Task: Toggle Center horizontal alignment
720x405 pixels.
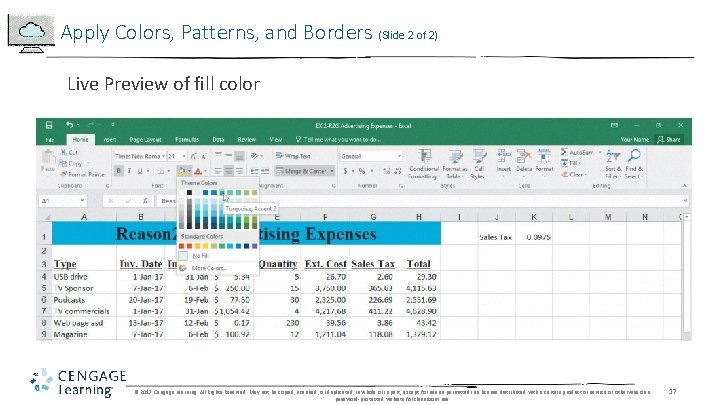Action: 228,171
